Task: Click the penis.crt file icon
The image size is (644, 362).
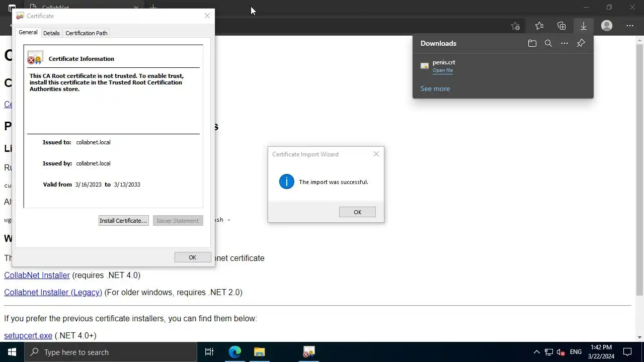Action: 425,66
